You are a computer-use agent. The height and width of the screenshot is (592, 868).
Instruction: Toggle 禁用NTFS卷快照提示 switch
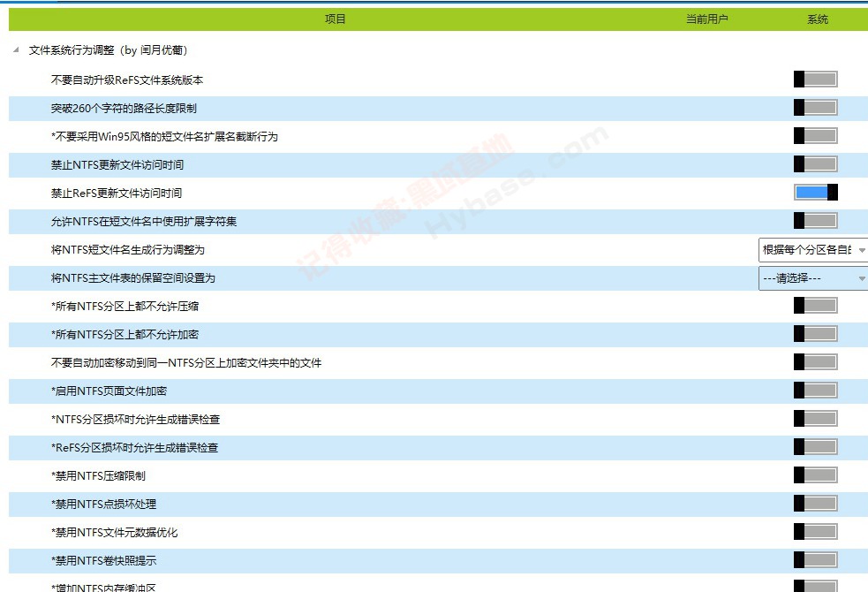point(815,559)
